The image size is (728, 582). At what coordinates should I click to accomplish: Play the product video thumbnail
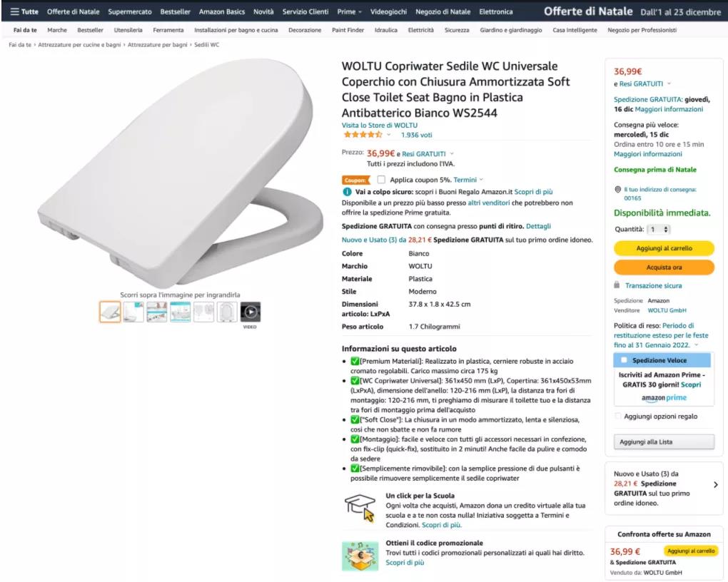[x=250, y=312]
